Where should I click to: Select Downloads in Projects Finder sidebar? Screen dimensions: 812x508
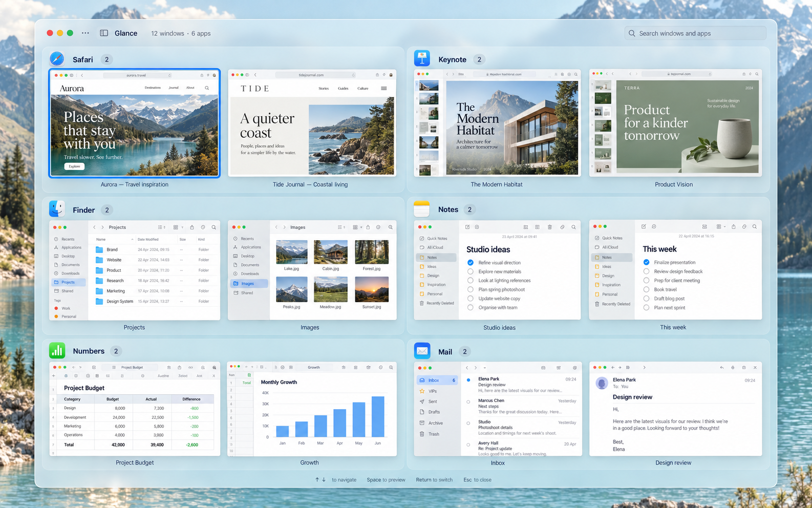click(68, 273)
